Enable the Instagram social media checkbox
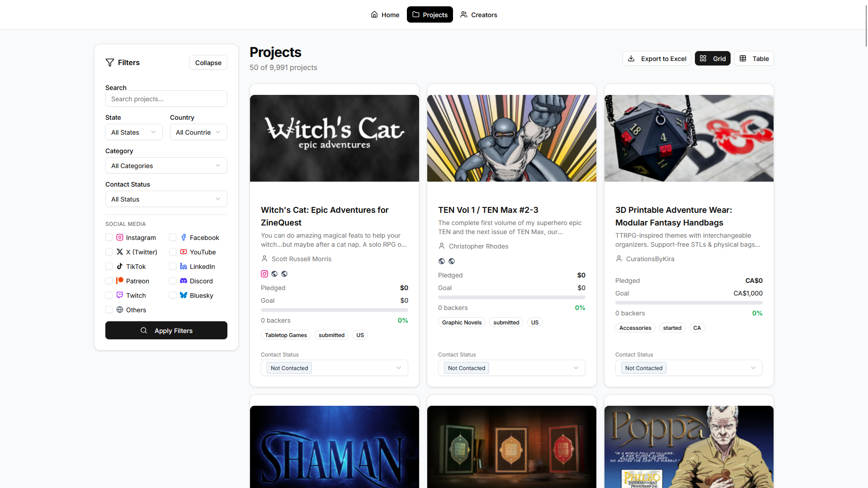This screenshot has width=868, height=488. [x=108, y=237]
